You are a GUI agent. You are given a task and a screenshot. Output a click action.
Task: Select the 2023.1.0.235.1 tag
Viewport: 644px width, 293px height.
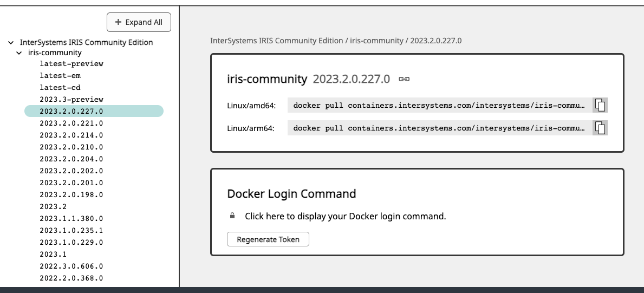71,231
